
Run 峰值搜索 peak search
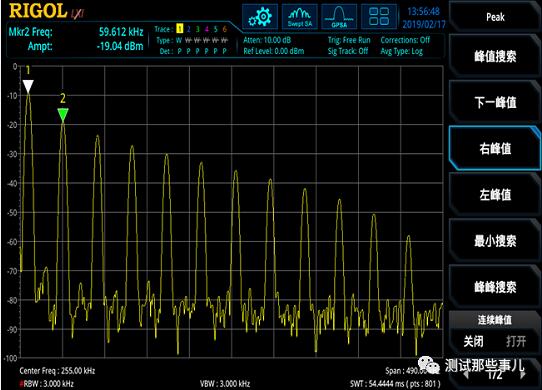tap(495, 56)
